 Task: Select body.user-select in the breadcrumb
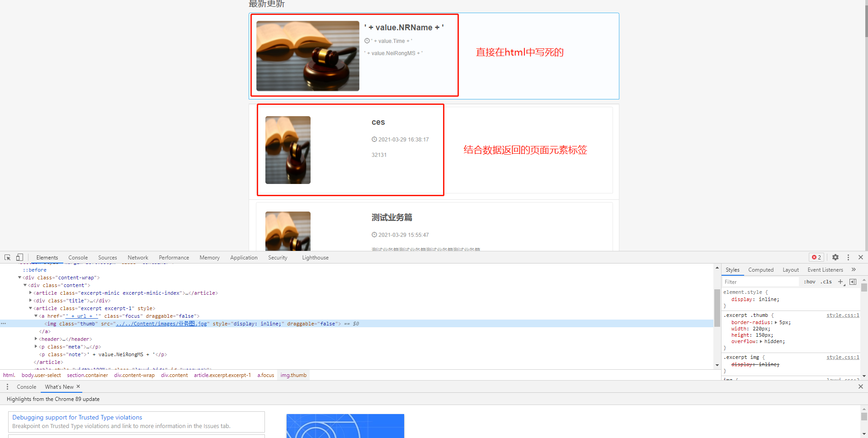tap(41, 375)
